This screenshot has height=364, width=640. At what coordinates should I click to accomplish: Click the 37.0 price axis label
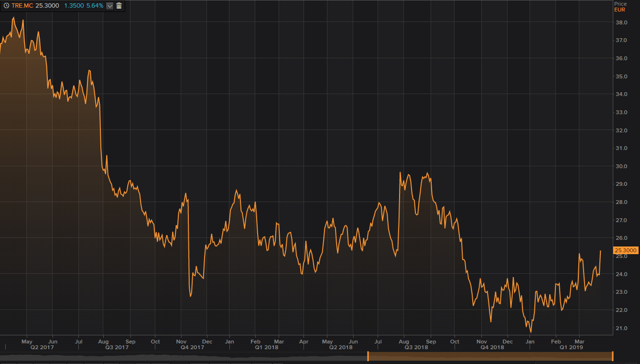621,40
